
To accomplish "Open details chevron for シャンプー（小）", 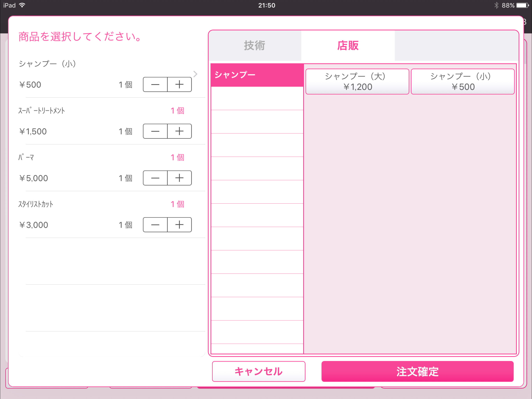I will click(x=195, y=74).
